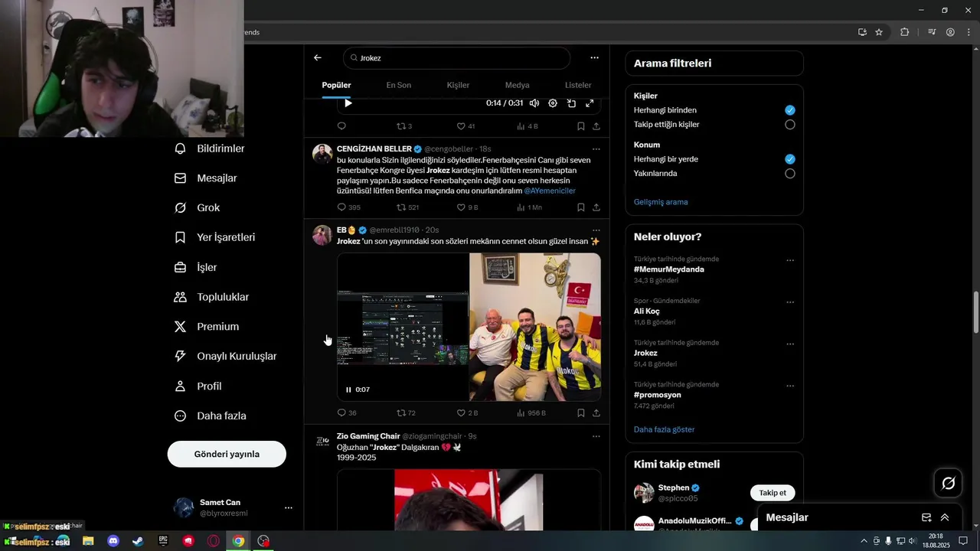Click the Gönderi yayınla button

227,454
